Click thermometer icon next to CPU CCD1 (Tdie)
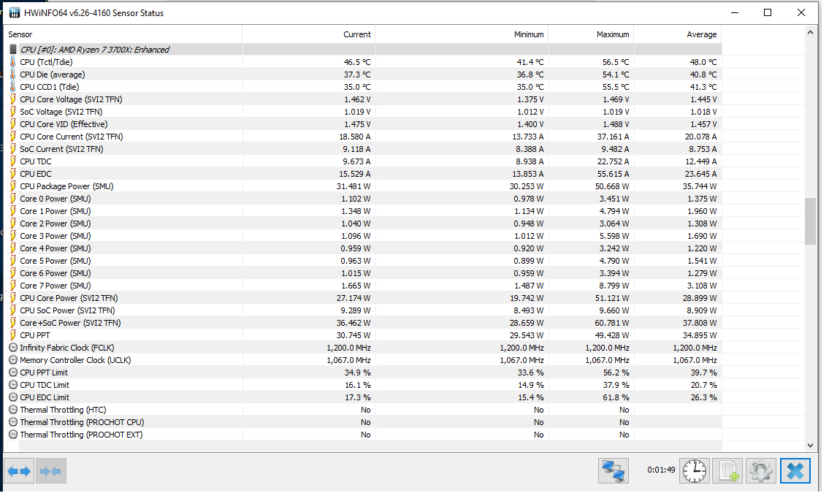Screen dimensions: 829x504 [13, 87]
